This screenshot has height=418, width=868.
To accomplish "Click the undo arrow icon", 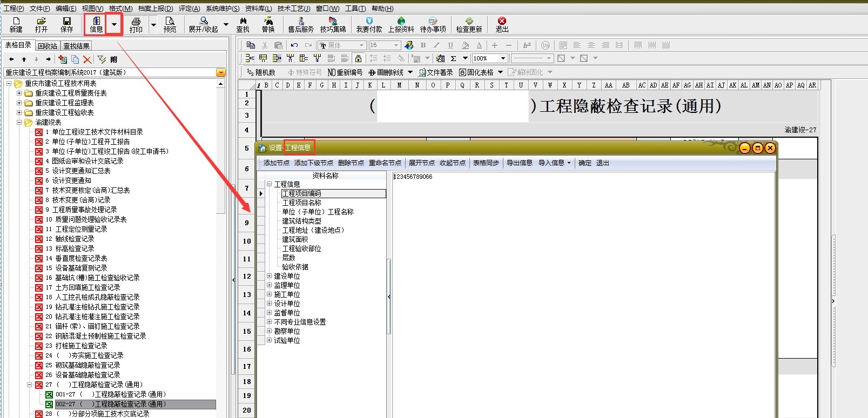I will point(294,45).
